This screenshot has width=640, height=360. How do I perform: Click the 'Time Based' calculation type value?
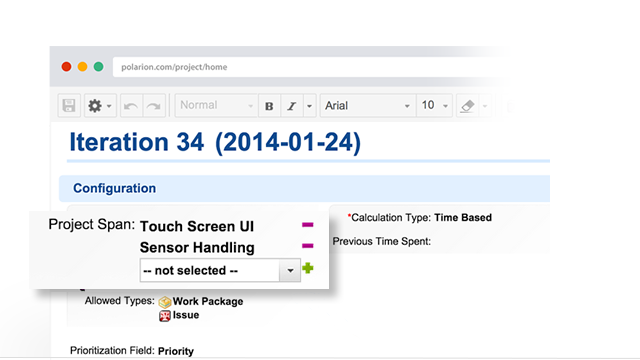tap(463, 218)
